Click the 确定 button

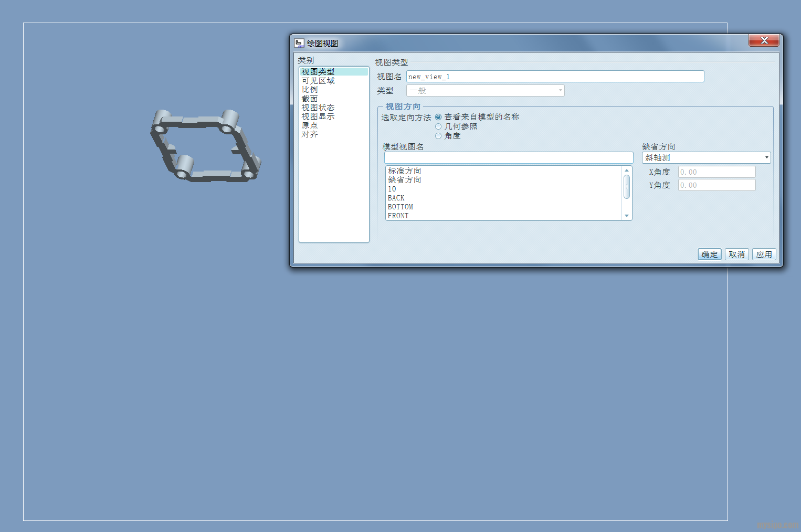[709, 254]
